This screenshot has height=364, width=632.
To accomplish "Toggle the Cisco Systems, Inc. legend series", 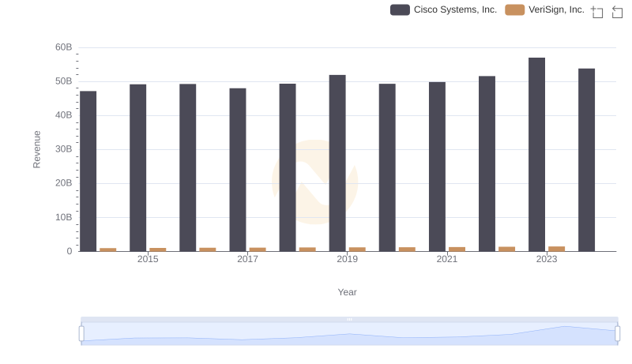I will [x=443, y=9].
